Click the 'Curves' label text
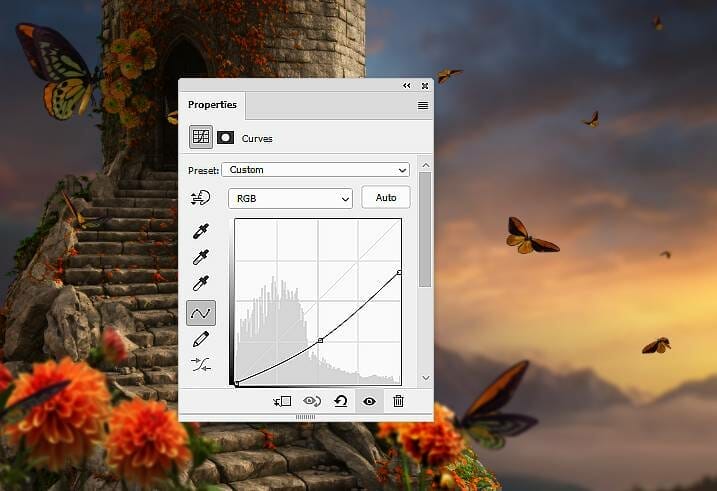The width and height of the screenshot is (717, 491). tap(257, 139)
